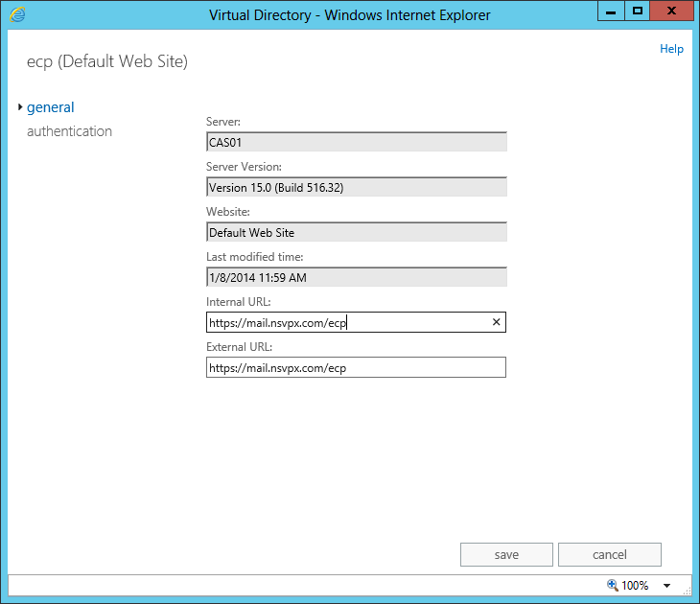Switch to the authentication tab
The height and width of the screenshot is (604, 700).
[69, 131]
